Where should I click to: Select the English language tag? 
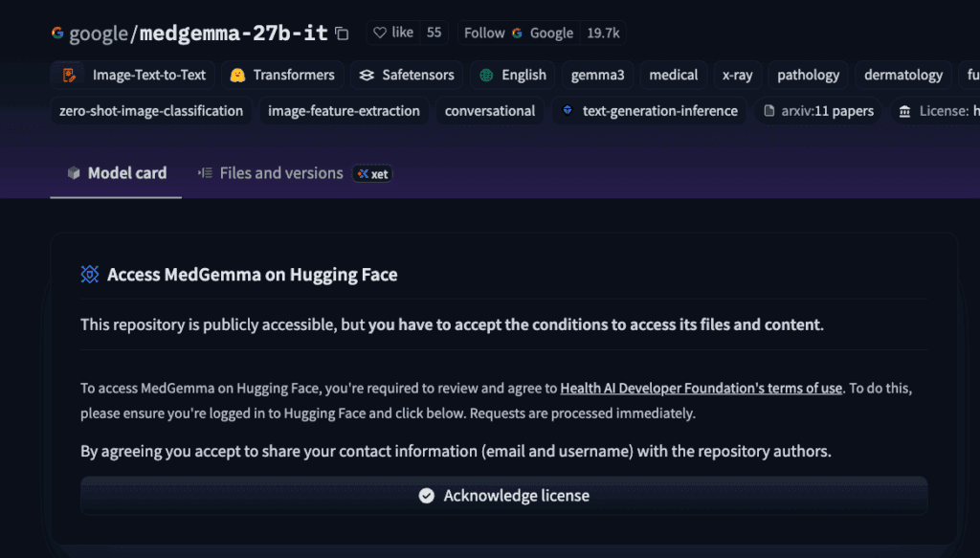[513, 75]
